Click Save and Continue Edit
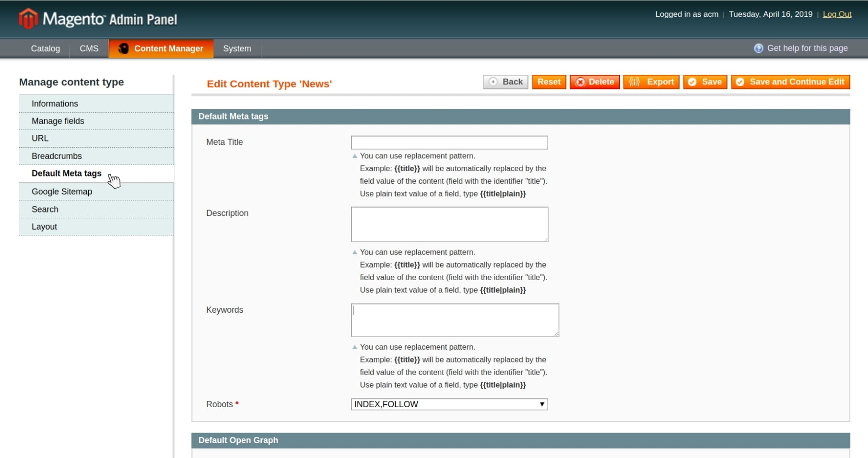Image resolution: width=868 pixels, height=458 pixels. tap(790, 82)
